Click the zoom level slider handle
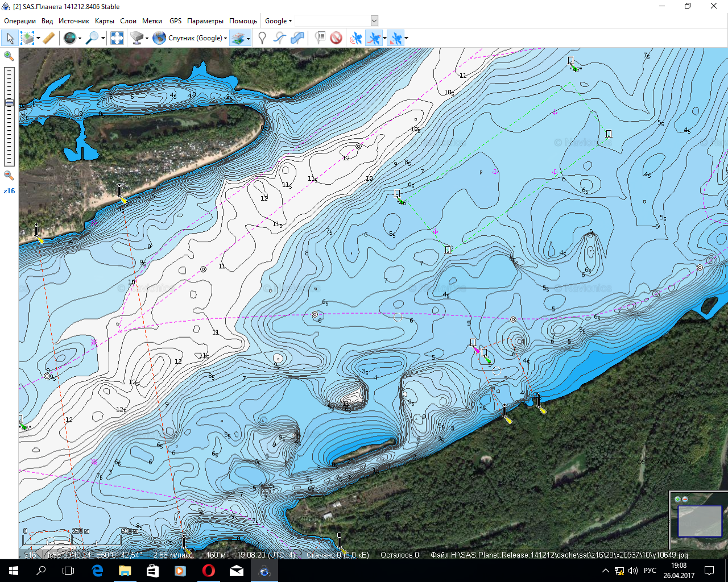 tap(9, 103)
